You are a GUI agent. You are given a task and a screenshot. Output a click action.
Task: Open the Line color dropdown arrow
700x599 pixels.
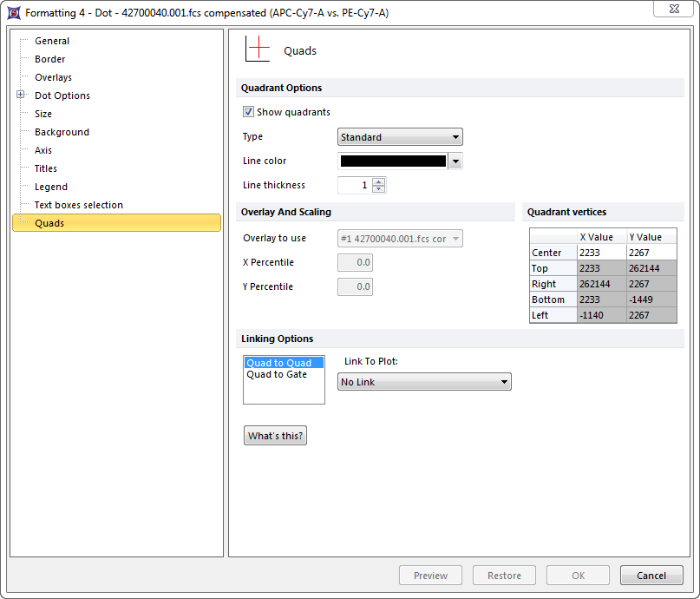(x=455, y=161)
